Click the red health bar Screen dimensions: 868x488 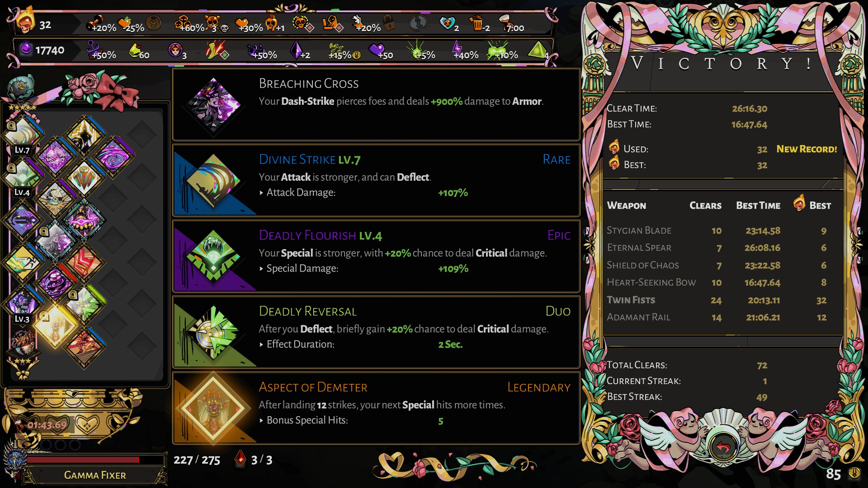pos(83,460)
